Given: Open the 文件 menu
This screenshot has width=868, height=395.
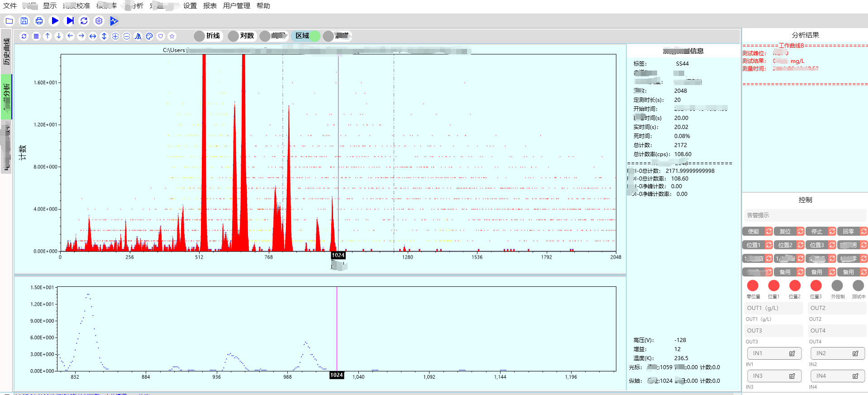Looking at the screenshot, I should click(10, 6).
